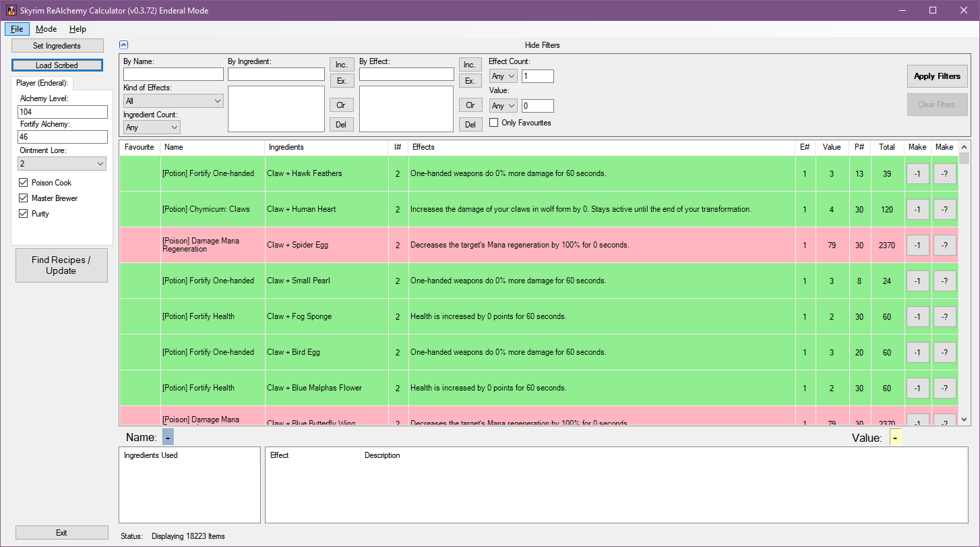The height and width of the screenshot is (547, 980).
Task: Click Ex. button beside By Ingredient
Action: (342, 81)
